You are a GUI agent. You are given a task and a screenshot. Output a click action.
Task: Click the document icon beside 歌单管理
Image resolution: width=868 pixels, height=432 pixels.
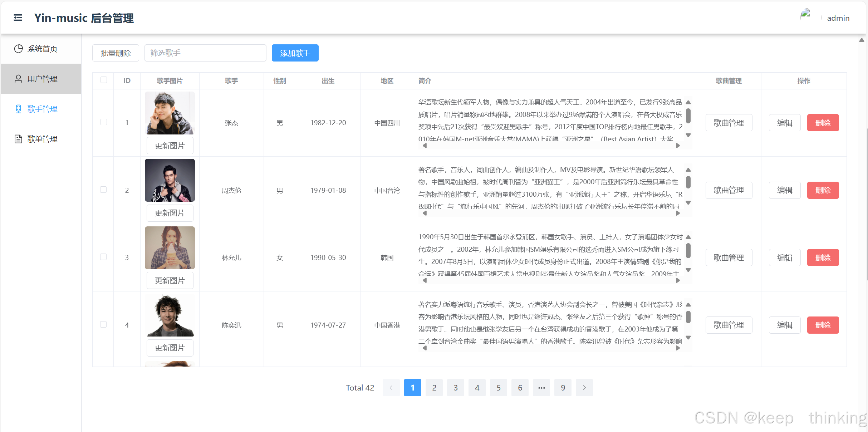coord(18,139)
